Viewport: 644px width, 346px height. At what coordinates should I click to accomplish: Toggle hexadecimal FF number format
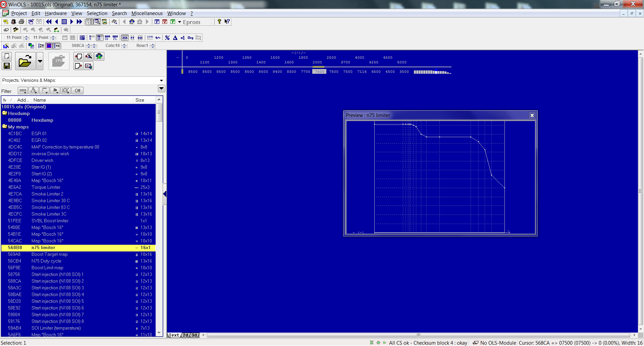pos(132,38)
